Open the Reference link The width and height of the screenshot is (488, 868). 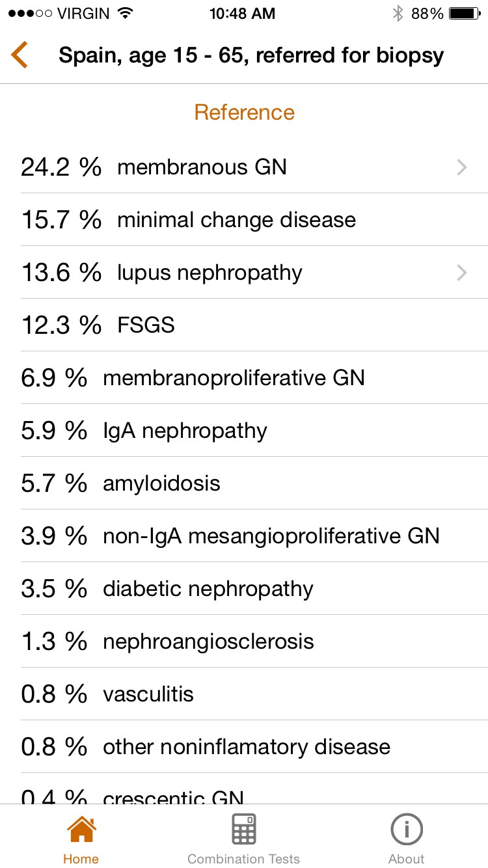[x=244, y=112]
